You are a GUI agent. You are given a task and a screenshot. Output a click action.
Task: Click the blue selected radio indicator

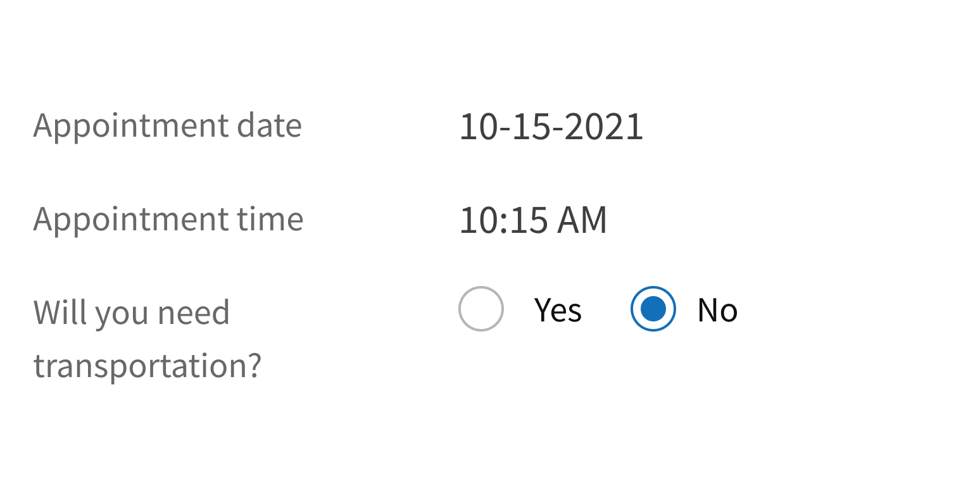point(653,309)
